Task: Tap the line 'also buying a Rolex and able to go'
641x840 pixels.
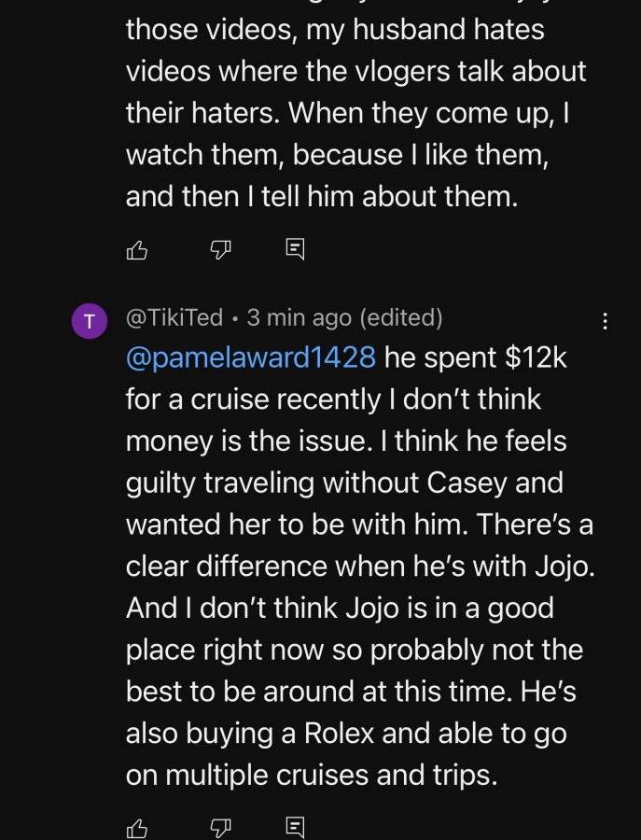Action: click(346, 733)
